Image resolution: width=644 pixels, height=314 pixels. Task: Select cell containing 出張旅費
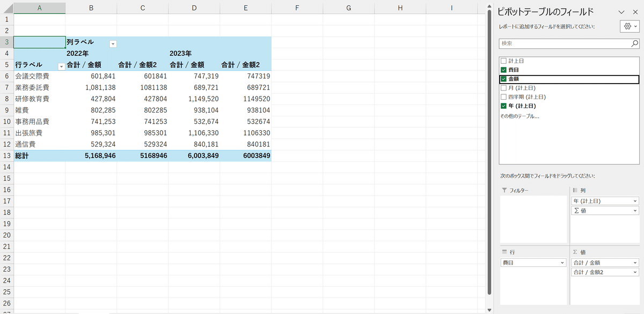point(39,133)
